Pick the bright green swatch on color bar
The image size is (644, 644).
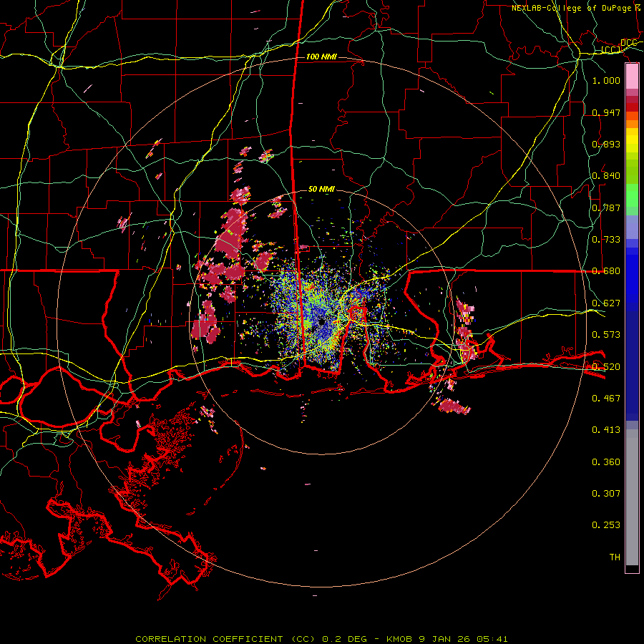(x=632, y=195)
